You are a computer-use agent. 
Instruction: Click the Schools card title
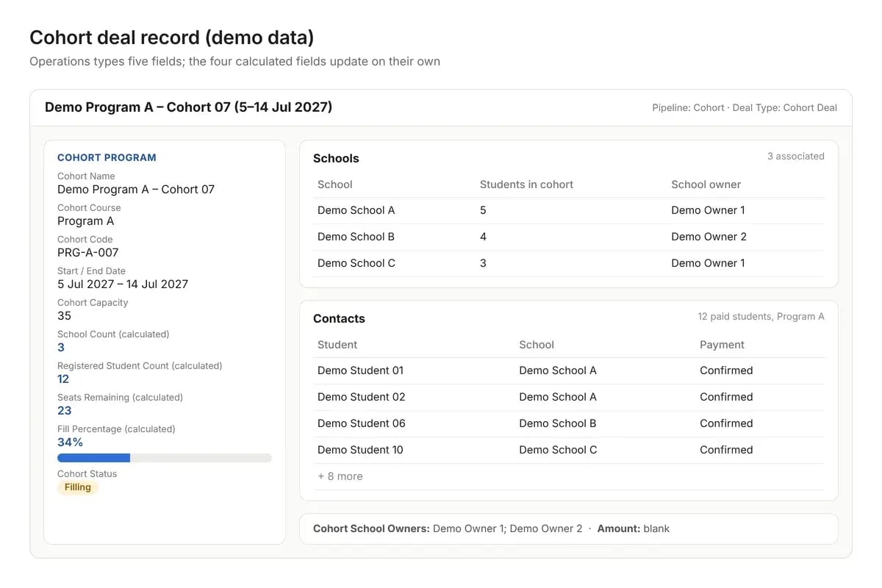[336, 158]
